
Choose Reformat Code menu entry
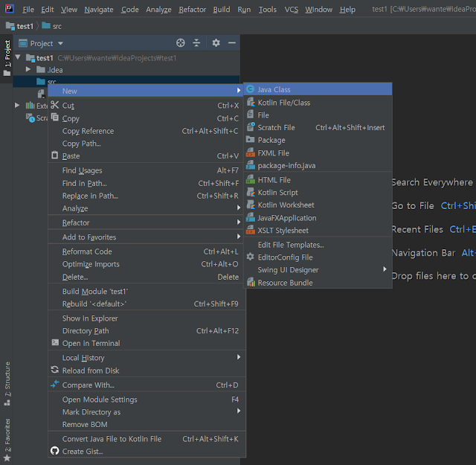(147, 251)
